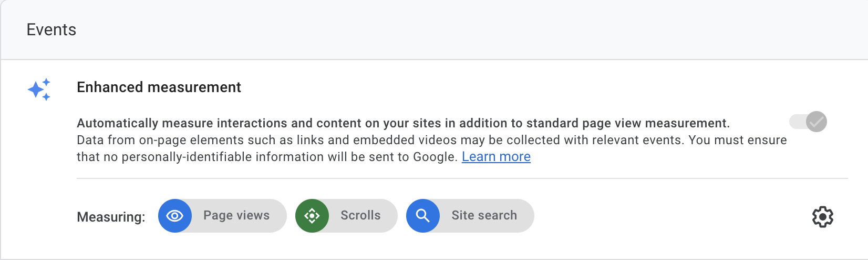The image size is (868, 260).
Task: Click the Data from on-page elements text line
Action: 431,140
